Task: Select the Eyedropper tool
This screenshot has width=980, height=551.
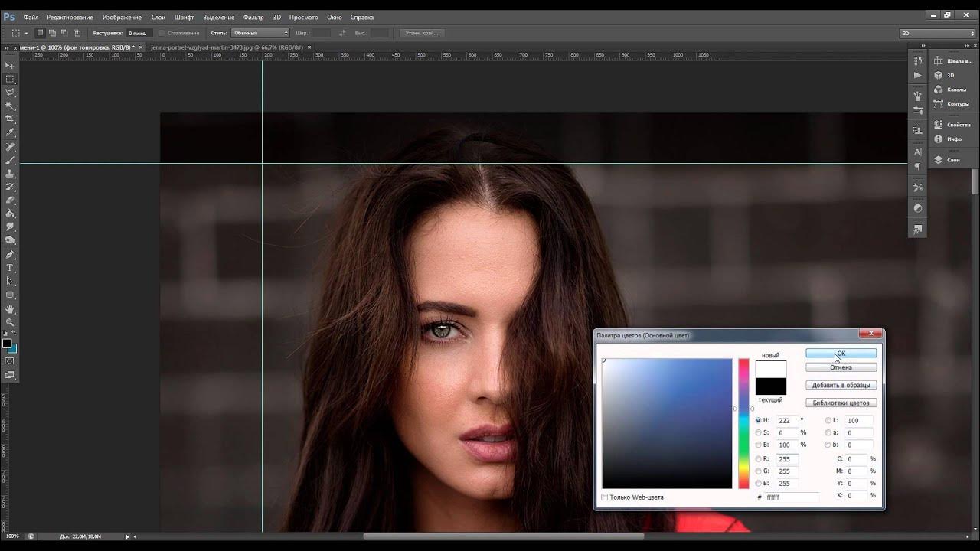Action: [x=10, y=132]
